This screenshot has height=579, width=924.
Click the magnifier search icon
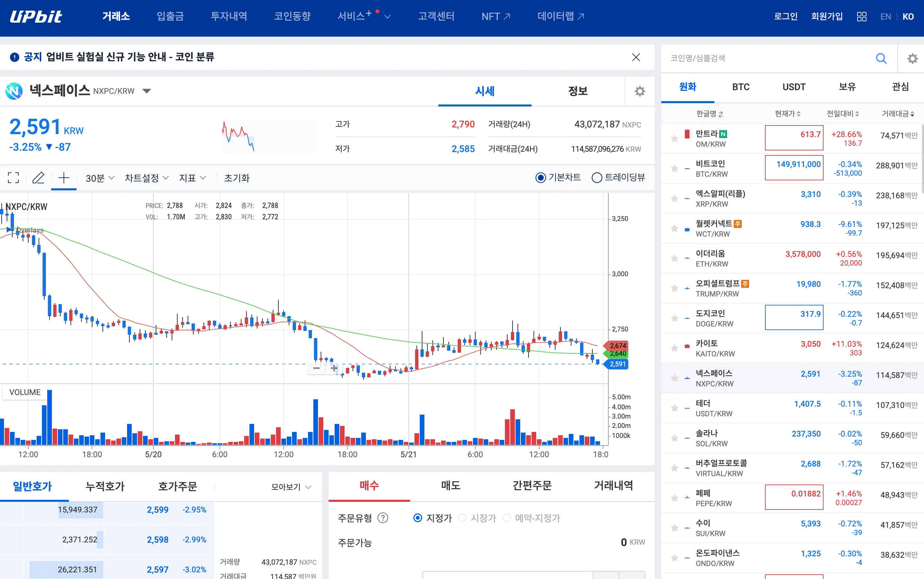pyautogui.click(x=881, y=58)
